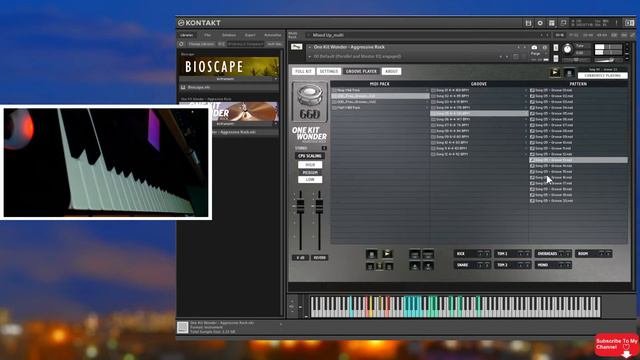Click the Overheads mixer channel label
This screenshot has width=640, height=360.
pyautogui.click(x=547, y=254)
